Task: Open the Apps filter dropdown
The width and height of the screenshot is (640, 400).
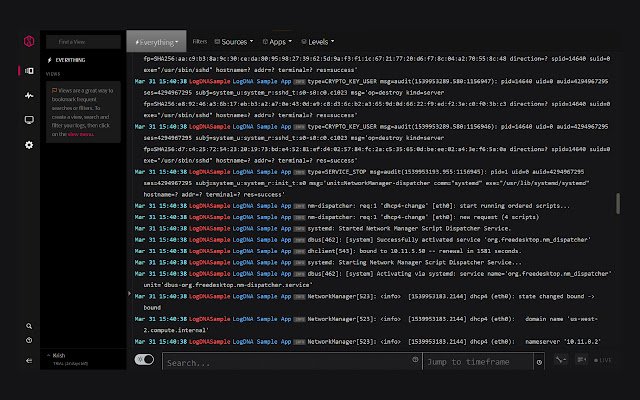Action: 277,42
